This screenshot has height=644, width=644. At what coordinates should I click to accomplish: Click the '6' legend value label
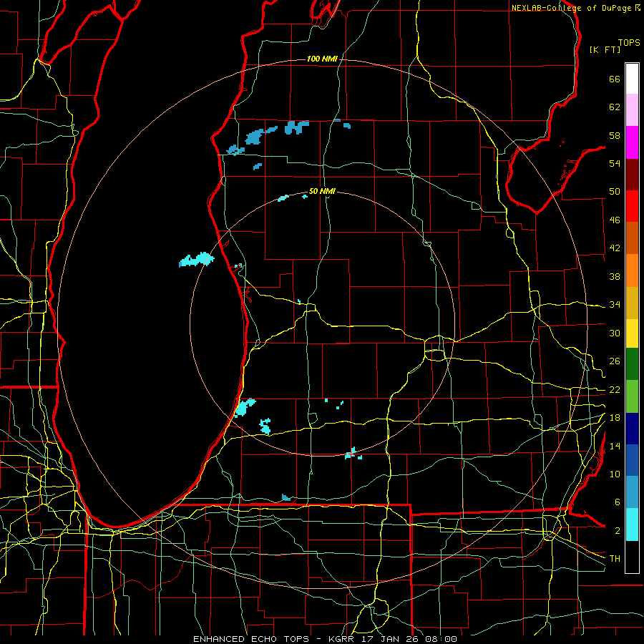pyautogui.click(x=617, y=502)
